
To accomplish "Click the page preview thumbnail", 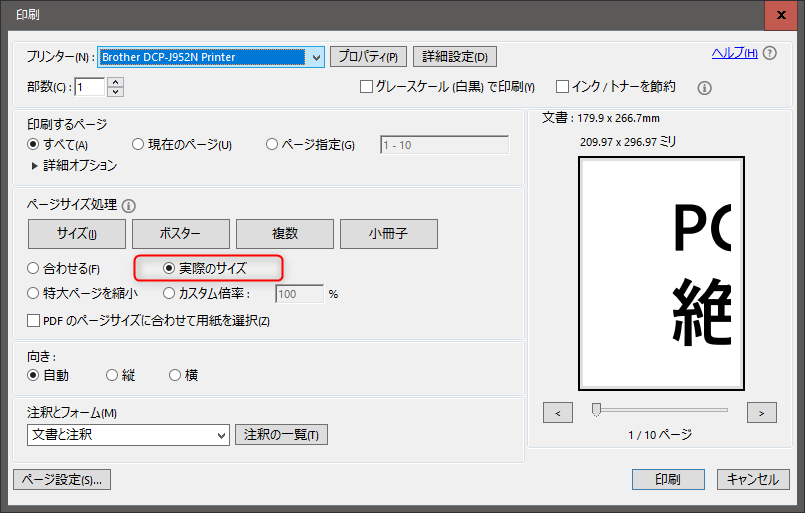I will point(661,273).
